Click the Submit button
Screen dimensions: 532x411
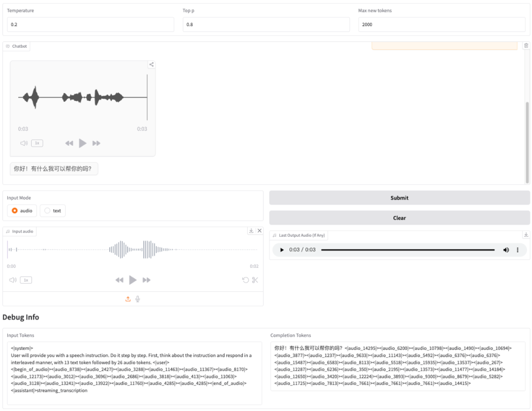click(x=399, y=198)
